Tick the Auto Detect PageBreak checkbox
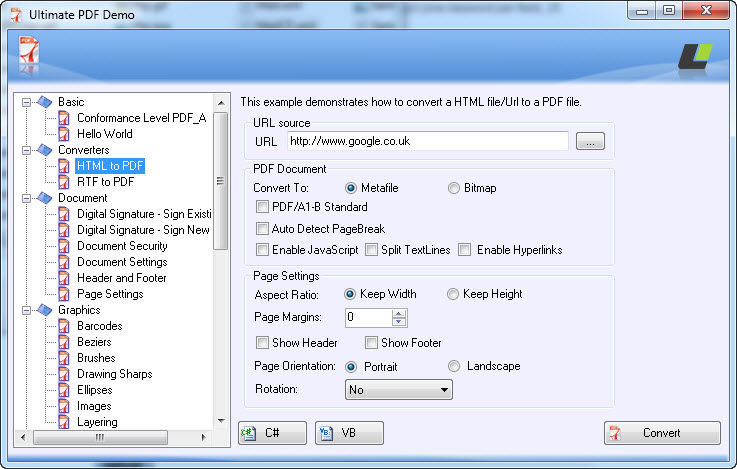This screenshot has width=737, height=469. (x=262, y=229)
